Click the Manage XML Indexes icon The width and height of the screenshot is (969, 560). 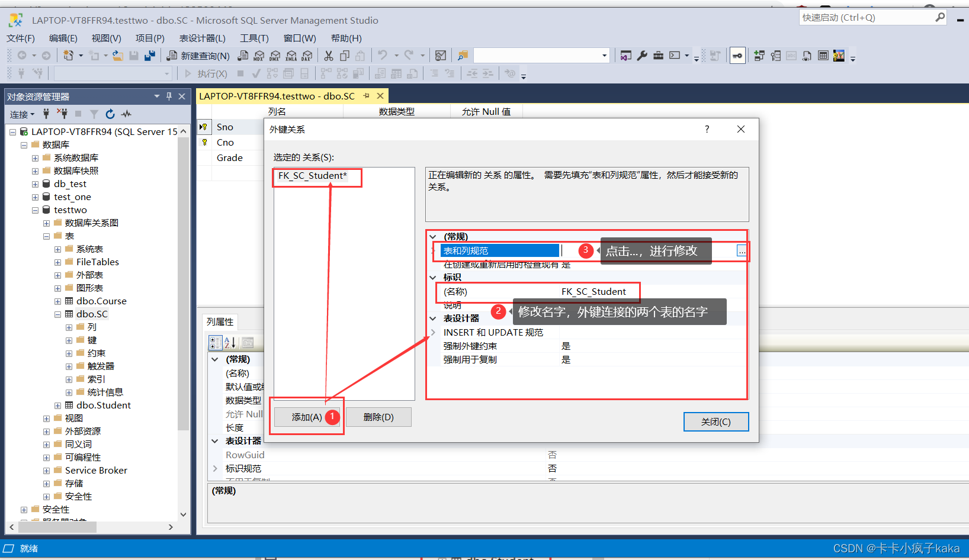[807, 56]
